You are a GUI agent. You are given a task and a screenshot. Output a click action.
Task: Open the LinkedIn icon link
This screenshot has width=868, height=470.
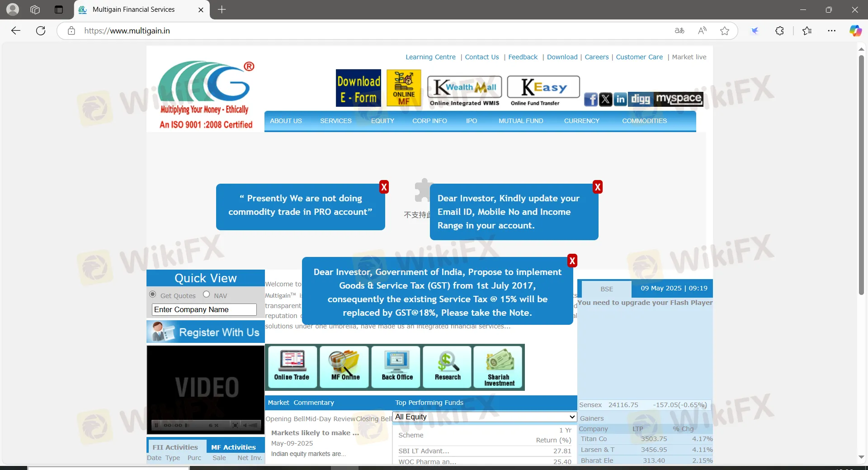[620, 99]
